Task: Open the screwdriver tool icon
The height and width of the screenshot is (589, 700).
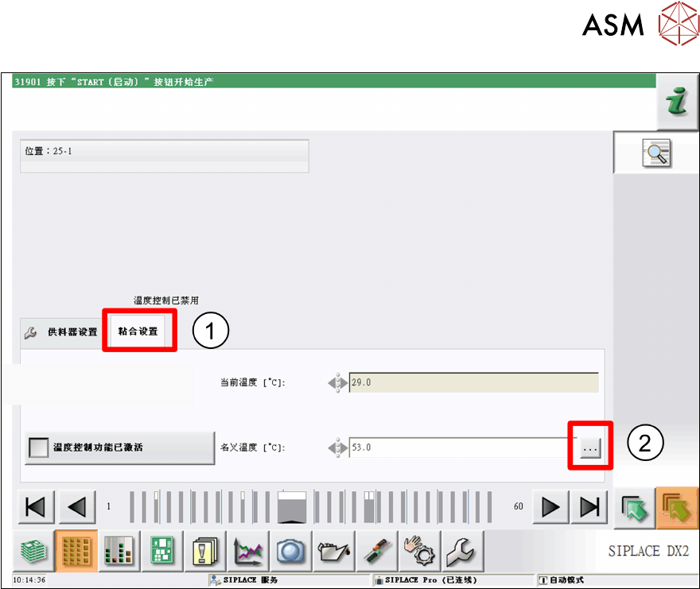Action: (376, 551)
